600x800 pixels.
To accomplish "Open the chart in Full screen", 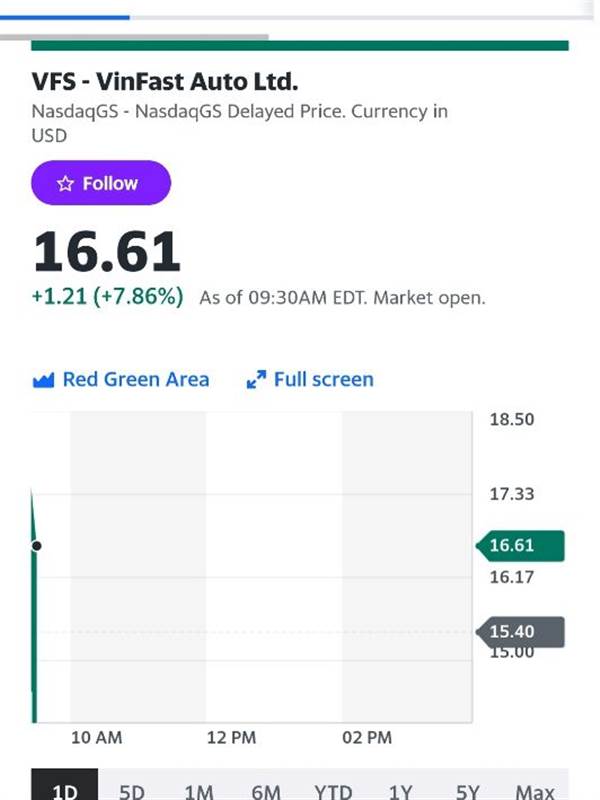I will 310,380.
